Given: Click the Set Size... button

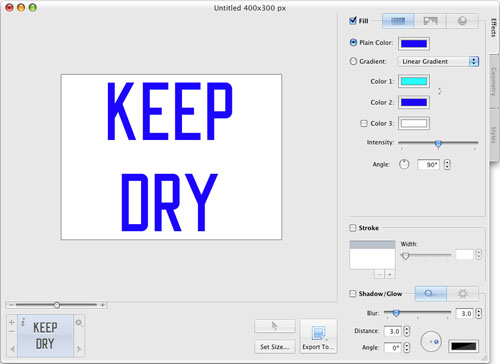Looking at the screenshot, I should (x=275, y=347).
